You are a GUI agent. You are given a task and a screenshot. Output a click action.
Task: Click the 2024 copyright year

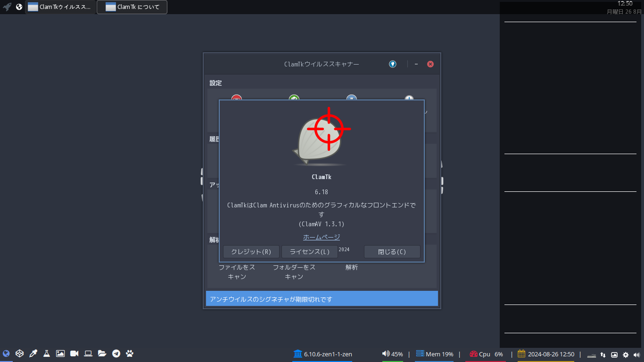[x=344, y=249]
